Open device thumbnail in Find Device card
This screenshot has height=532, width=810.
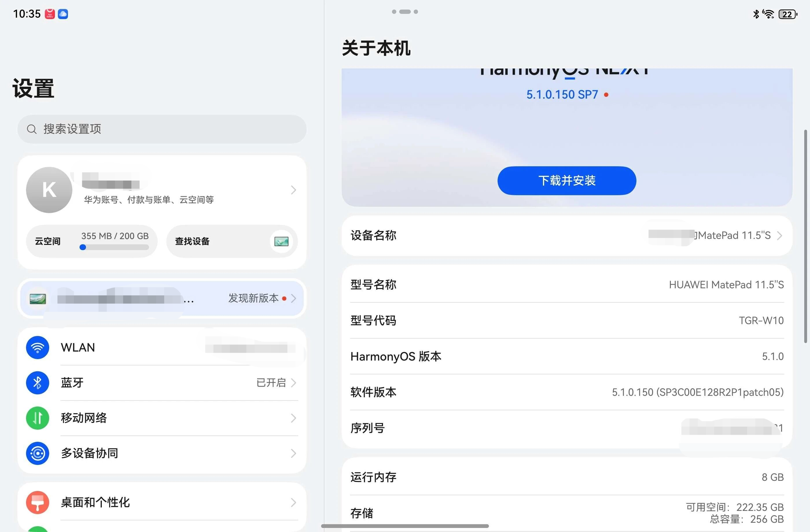[x=281, y=241]
